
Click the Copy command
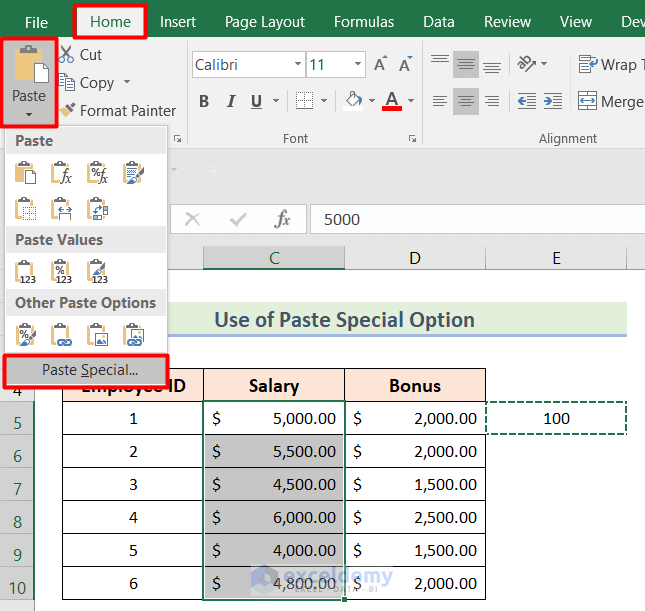point(87,83)
